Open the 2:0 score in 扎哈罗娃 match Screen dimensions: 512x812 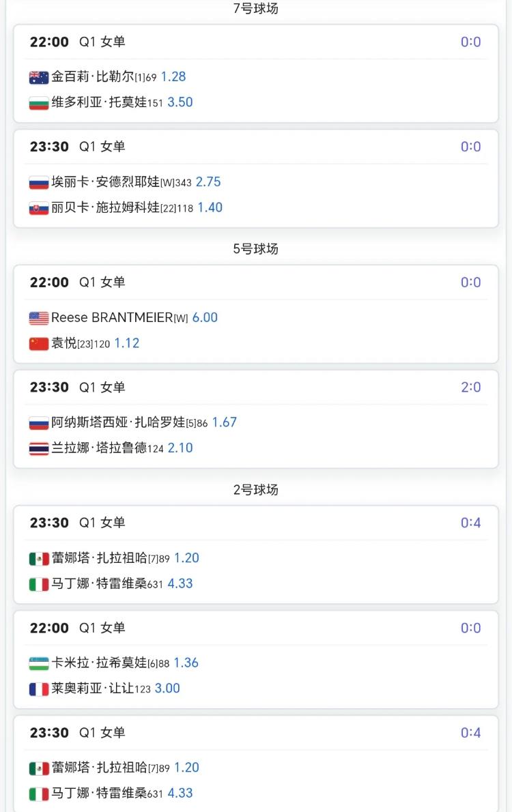470,387
